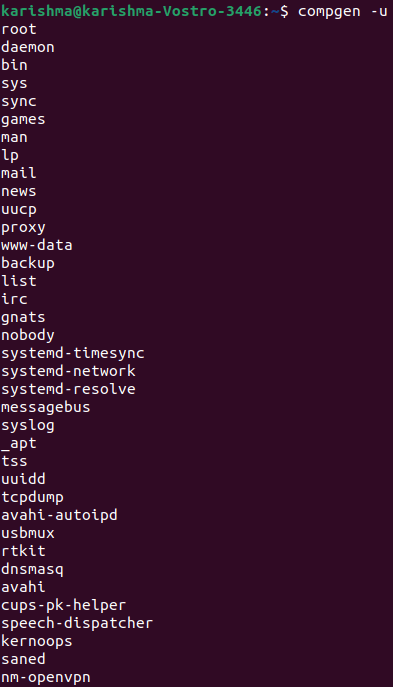The width and height of the screenshot is (393, 687).
Task: Click the 'kernoops' output entry
Action: pos(37,641)
